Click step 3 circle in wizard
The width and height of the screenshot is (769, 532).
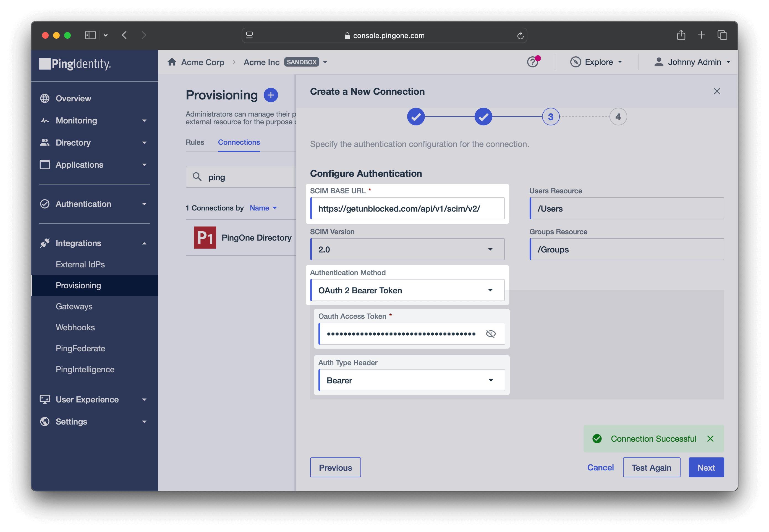click(551, 117)
